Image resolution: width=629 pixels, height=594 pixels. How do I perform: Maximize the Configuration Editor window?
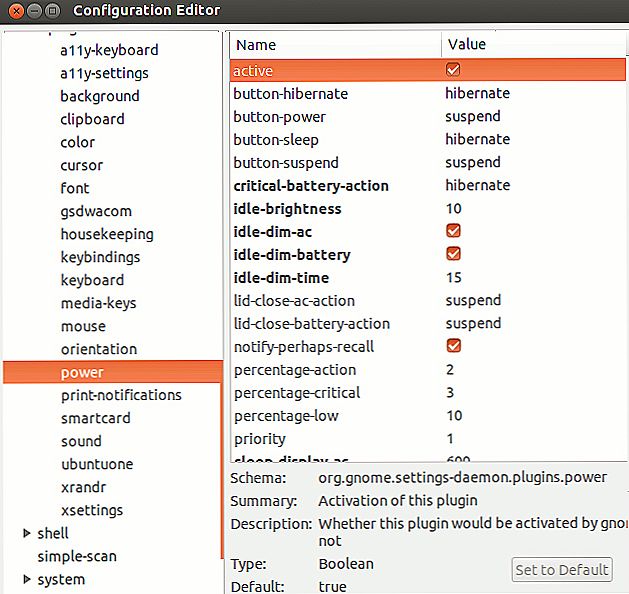pos(52,10)
